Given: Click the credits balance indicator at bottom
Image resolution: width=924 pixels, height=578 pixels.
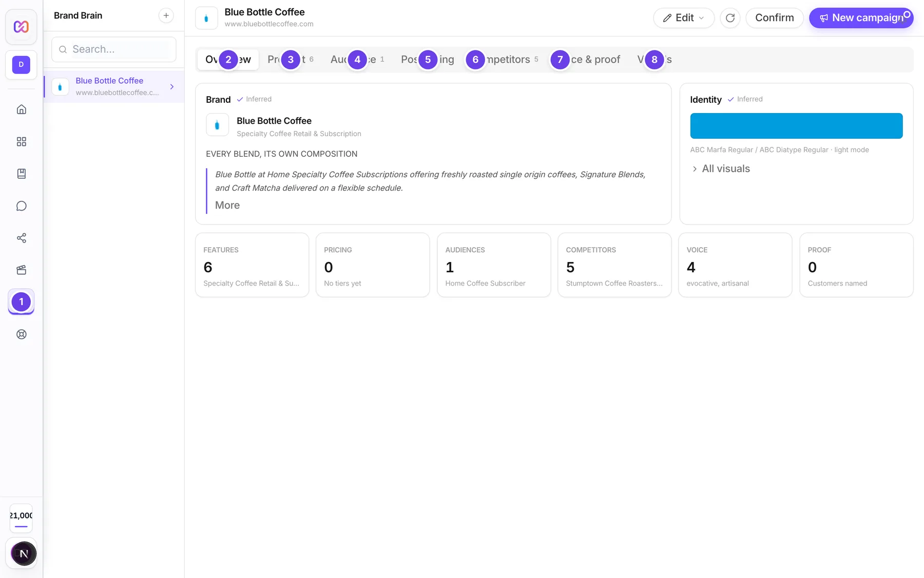Looking at the screenshot, I should [21, 518].
